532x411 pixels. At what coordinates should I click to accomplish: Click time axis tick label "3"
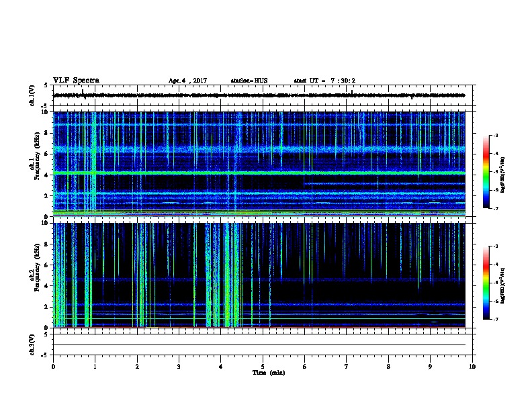point(179,366)
